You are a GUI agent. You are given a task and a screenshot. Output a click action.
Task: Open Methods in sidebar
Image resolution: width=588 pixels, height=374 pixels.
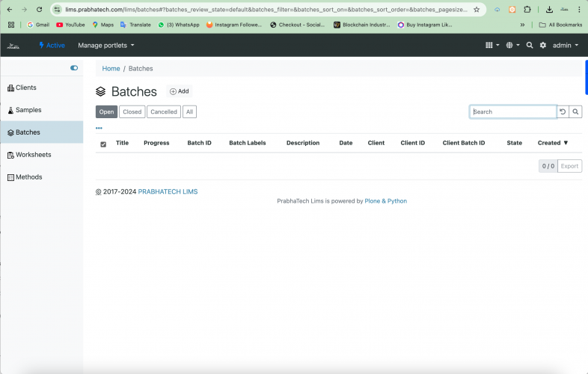[42, 177]
